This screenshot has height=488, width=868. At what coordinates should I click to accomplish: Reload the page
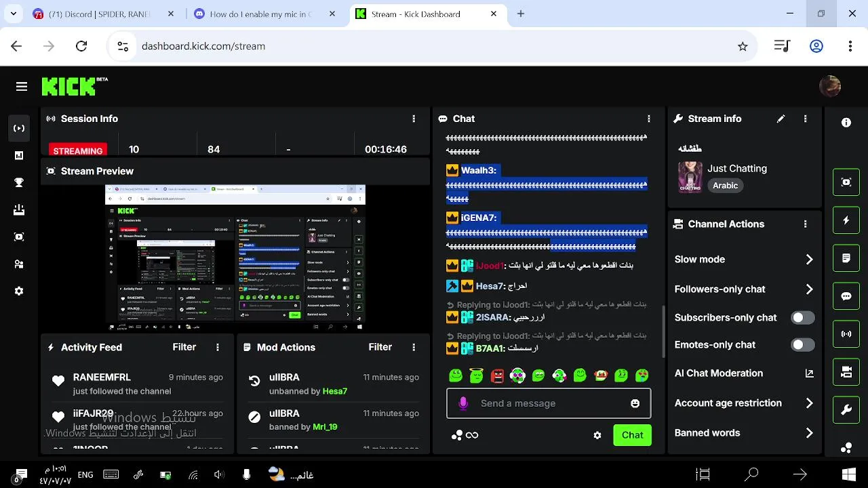click(x=81, y=46)
